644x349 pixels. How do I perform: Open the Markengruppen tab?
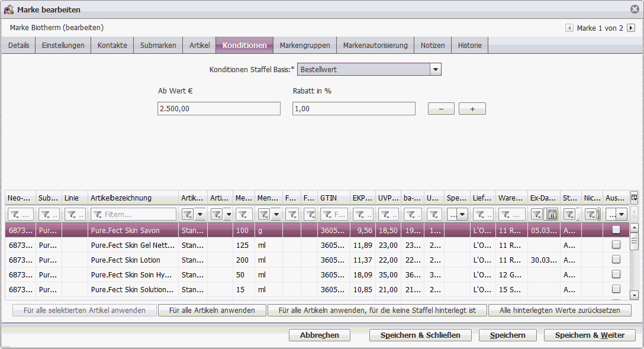305,45
